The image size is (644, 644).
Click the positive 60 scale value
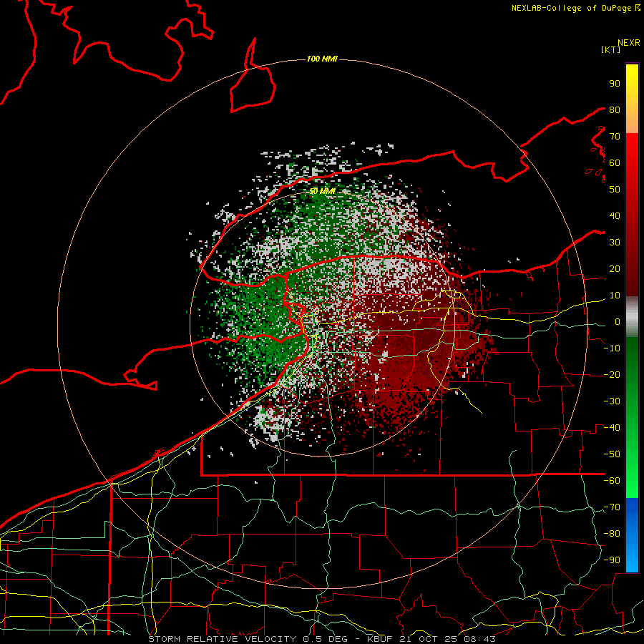pos(615,163)
